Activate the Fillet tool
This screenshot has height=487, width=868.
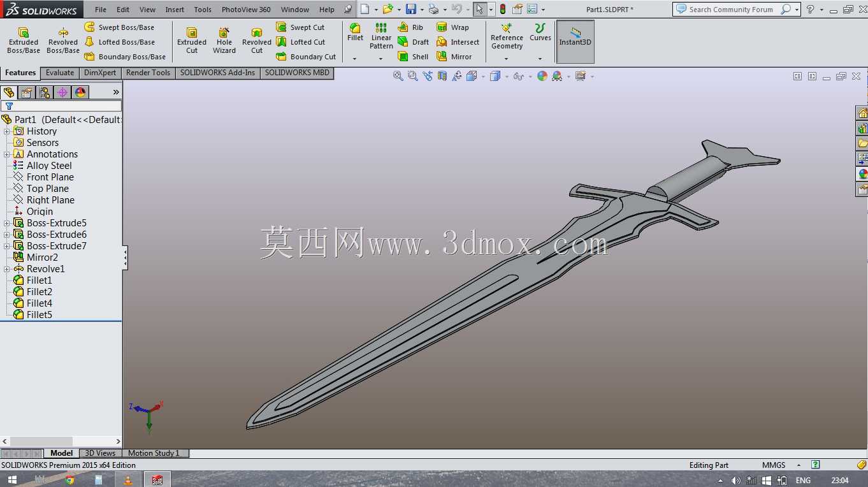[355, 33]
